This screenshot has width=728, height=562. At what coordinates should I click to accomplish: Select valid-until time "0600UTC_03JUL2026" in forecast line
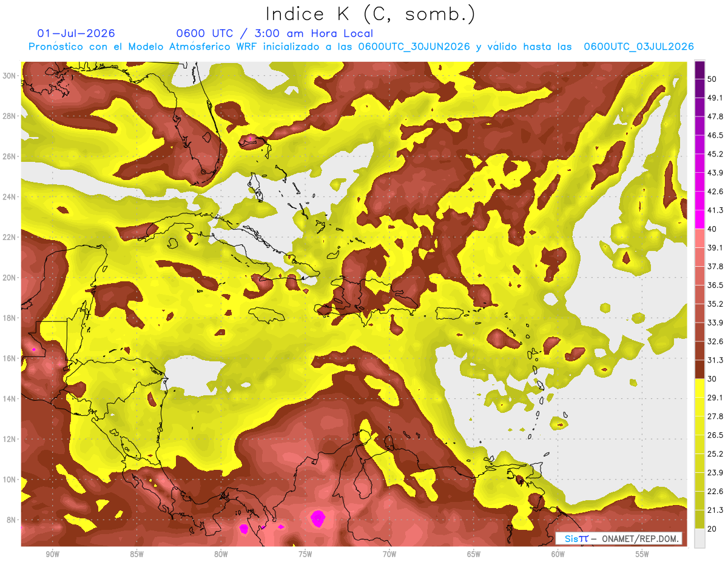tap(639, 47)
